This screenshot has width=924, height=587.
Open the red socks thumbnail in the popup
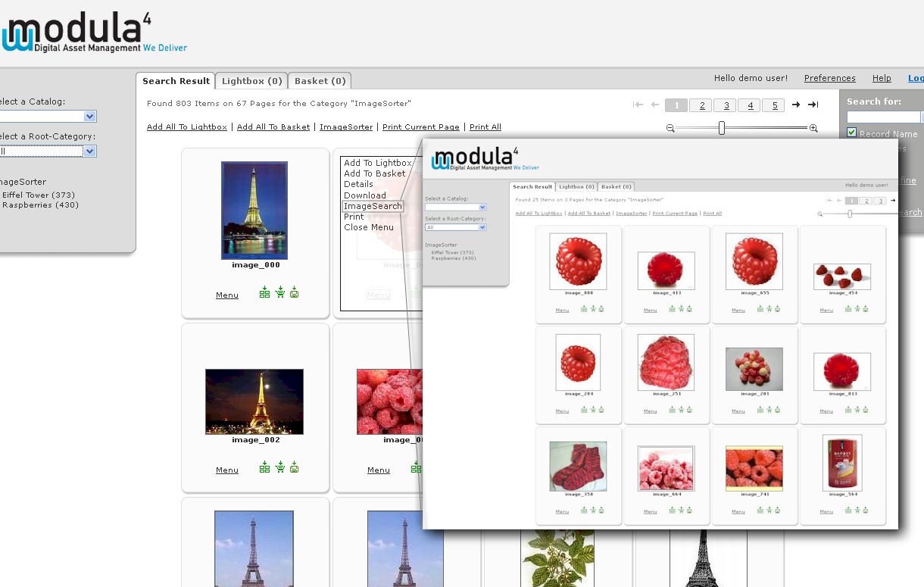(578, 467)
